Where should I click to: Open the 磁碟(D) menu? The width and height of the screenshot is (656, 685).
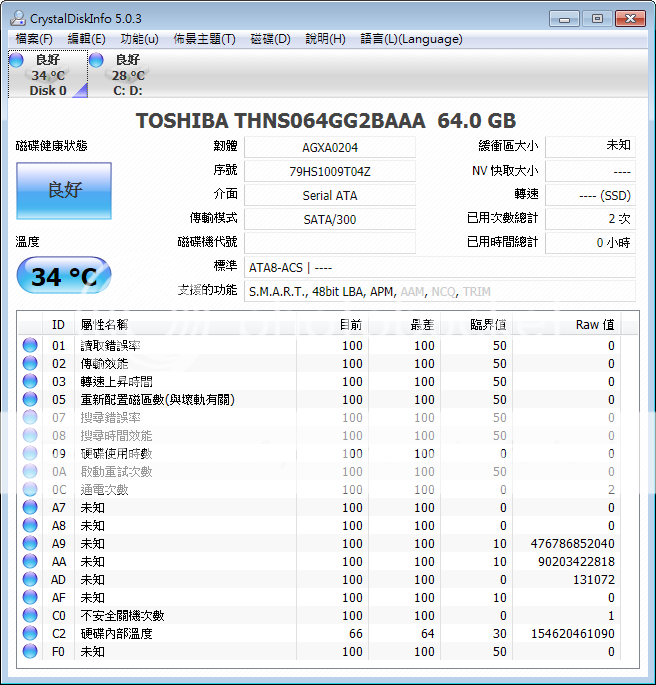270,39
